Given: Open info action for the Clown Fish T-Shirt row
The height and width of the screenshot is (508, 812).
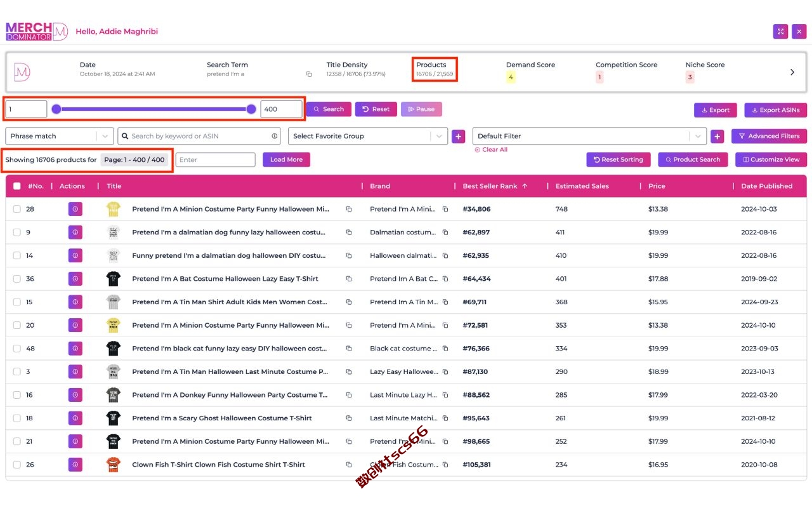Looking at the screenshot, I should point(75,465).
